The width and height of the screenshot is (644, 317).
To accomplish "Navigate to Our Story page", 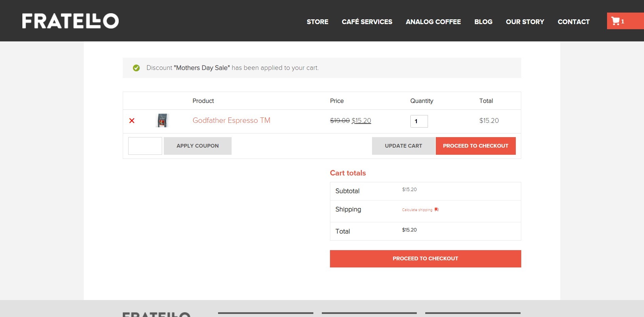I will (525, 22).
